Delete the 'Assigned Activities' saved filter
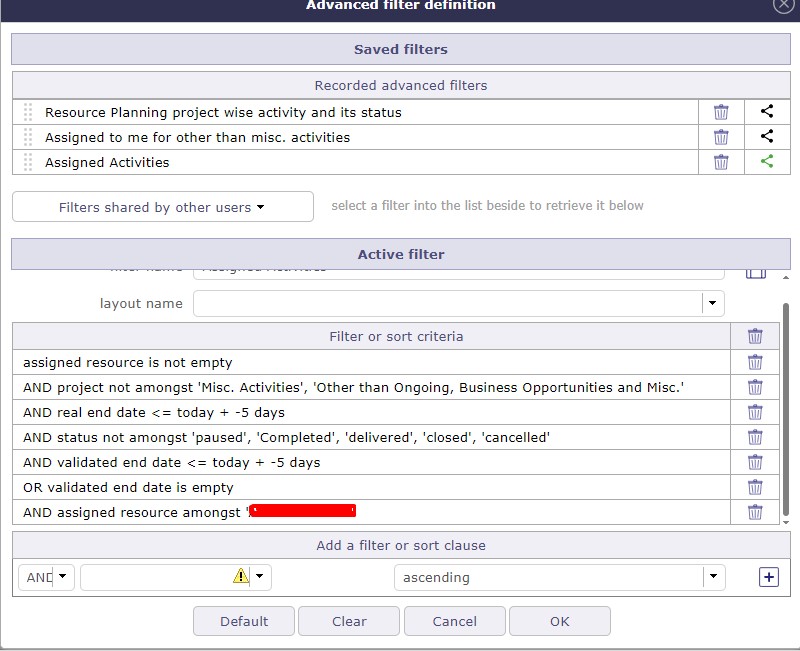The width and height of the screenshot is (800, 651). pyautogui.click(x=721, y=162)
